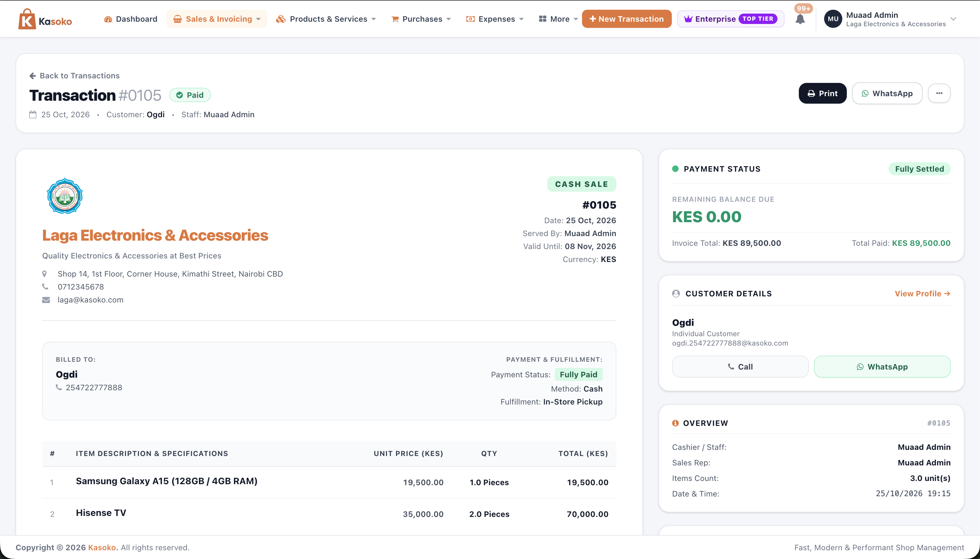Click the Fully Paid status label
The width and height of the screenshot is (980, 559).
tap(578, 374)
